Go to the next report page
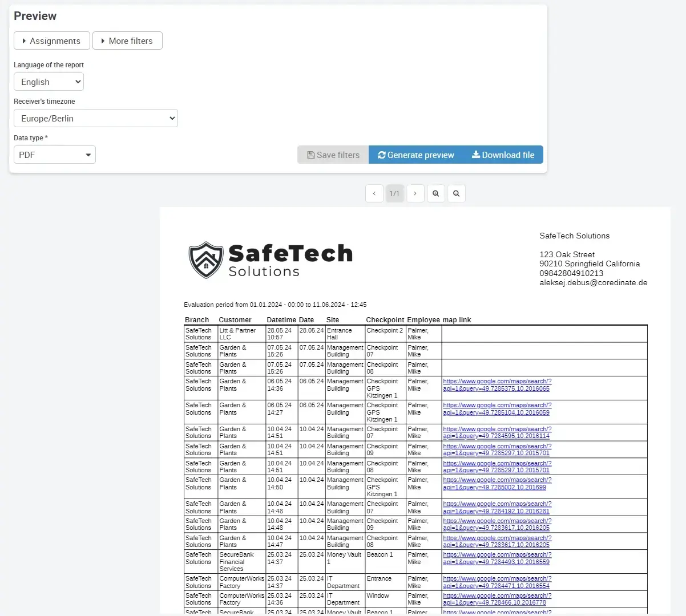 tap(415, 193)
